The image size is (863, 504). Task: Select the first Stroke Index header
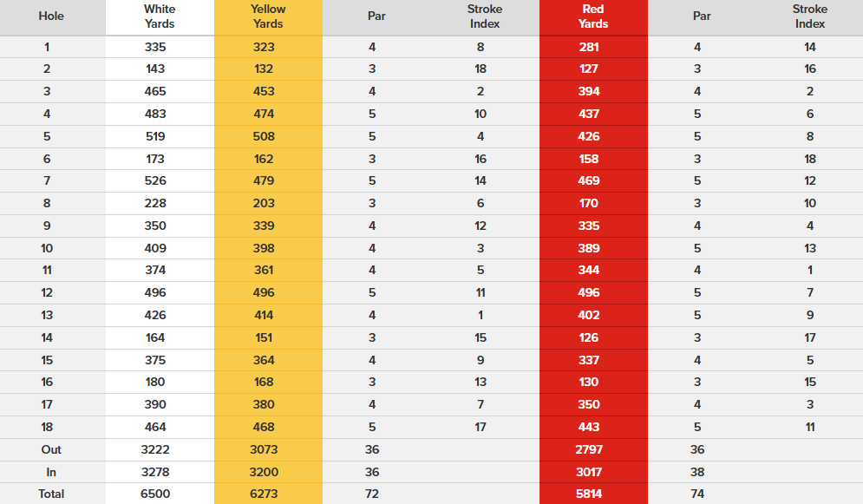pyautogui.click(x=484, y=16)
